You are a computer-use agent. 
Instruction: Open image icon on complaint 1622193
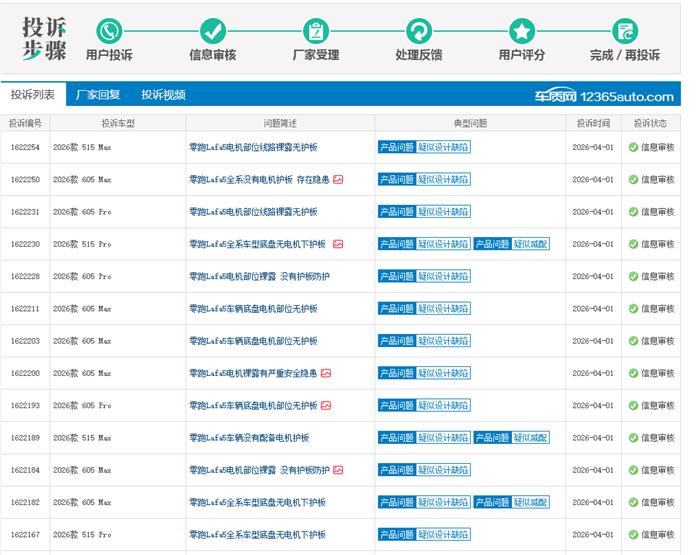tap(326, 405)
